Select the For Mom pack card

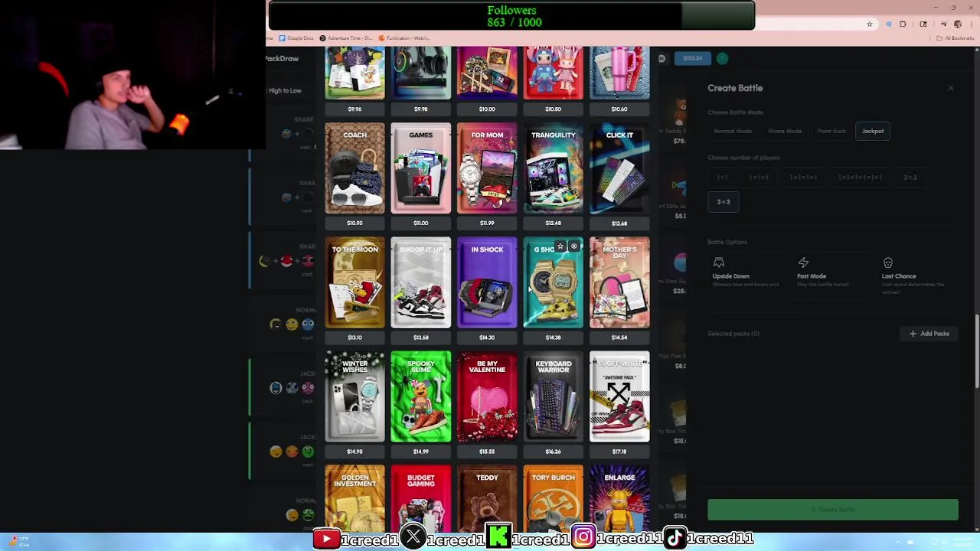(487, 168)
